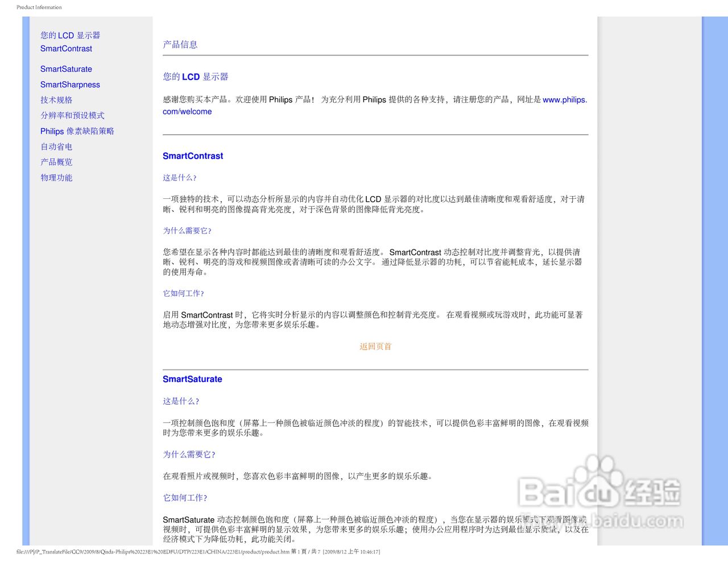Go to 物理功能 in the sidebar
The height and width of the screenshot is (562, 728).
click(56, 178)
